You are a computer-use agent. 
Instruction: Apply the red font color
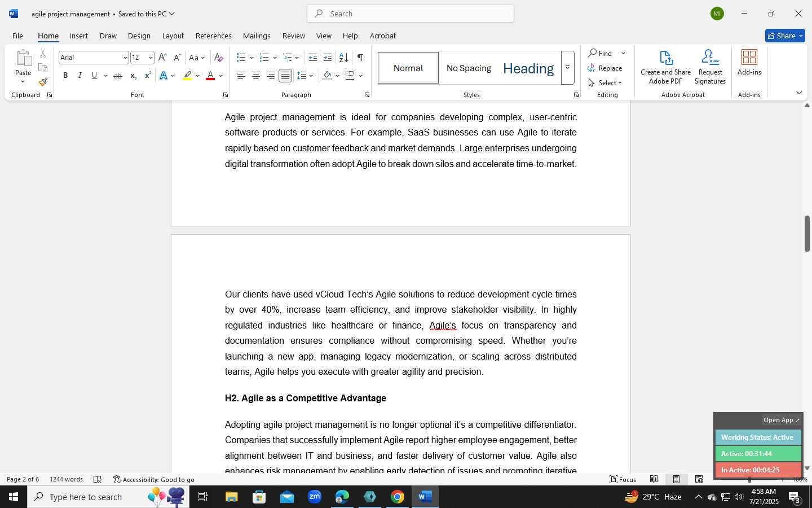pos(210,76)
